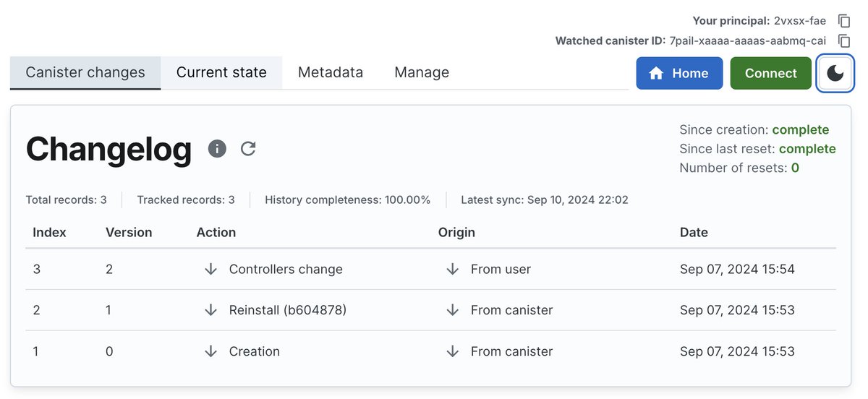Click the Action column header
Viewport: 868px width, 399px height.
pyautogui.click(x=216, y=232)
